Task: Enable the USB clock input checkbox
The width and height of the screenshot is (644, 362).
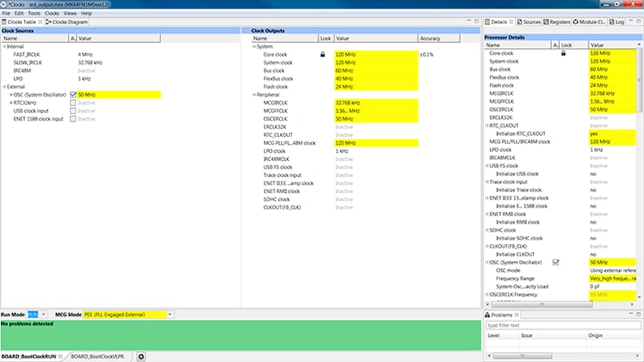Action: tap(73, 111)
